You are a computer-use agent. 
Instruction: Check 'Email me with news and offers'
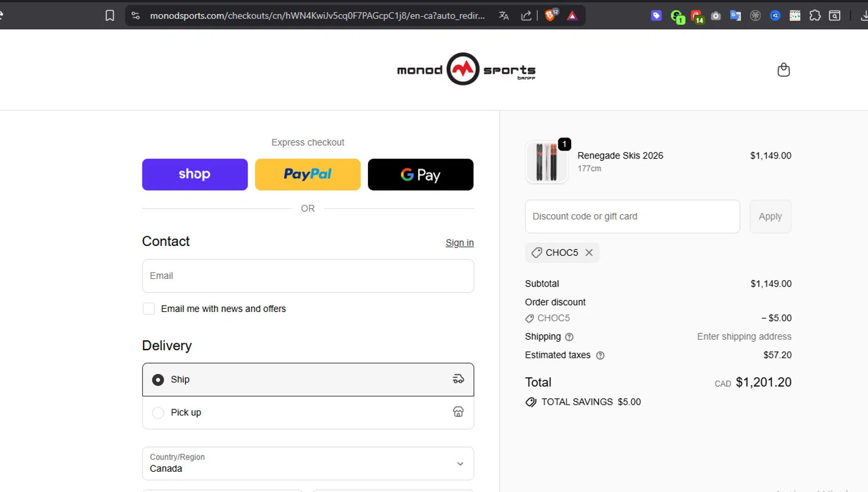(x=149, y=309)
